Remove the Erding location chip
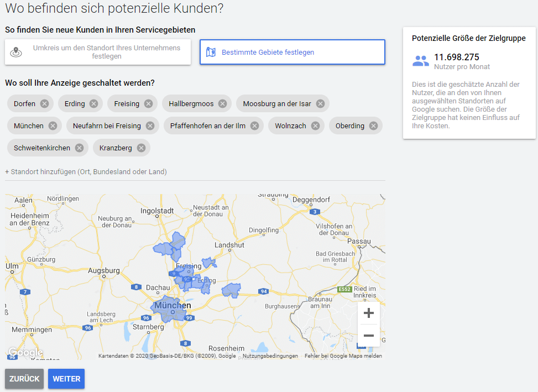538x392 pixels. (x=94, y=103)
